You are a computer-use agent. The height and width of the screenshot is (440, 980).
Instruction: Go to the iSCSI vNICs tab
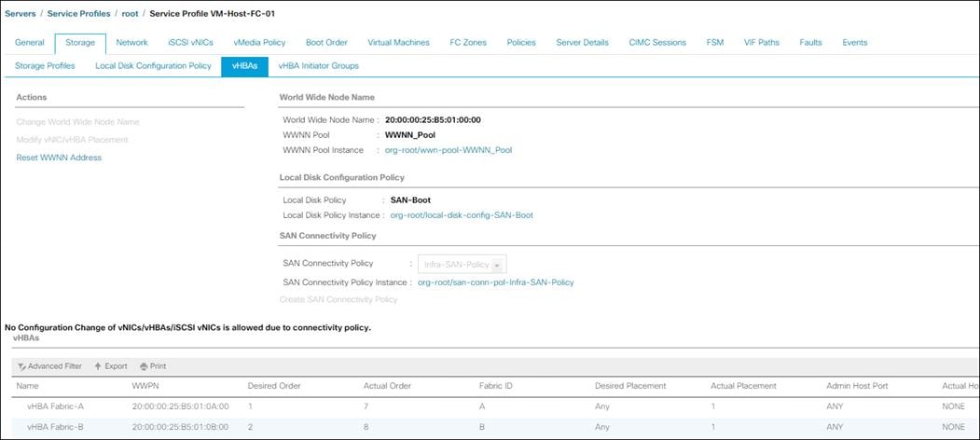[x=190, y=43]
